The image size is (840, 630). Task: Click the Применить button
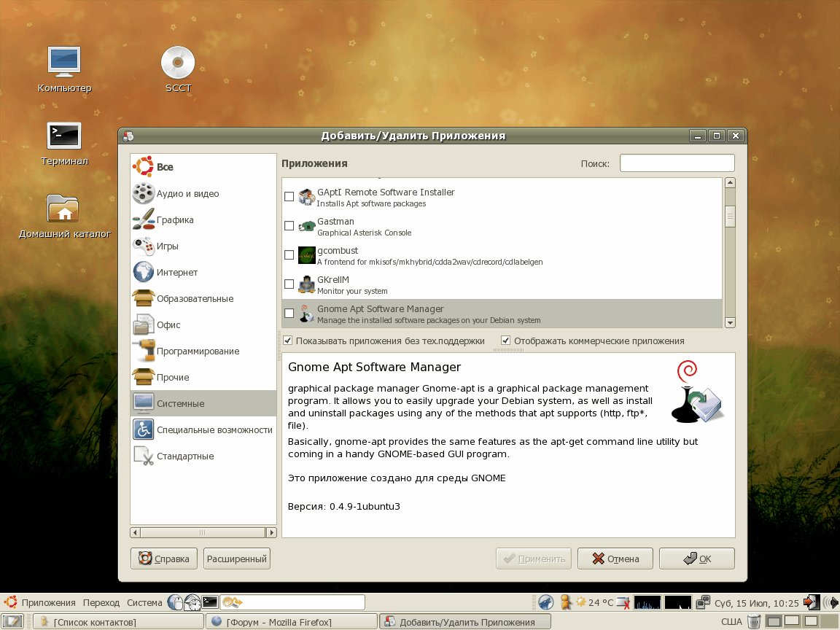tap(534, 559)
